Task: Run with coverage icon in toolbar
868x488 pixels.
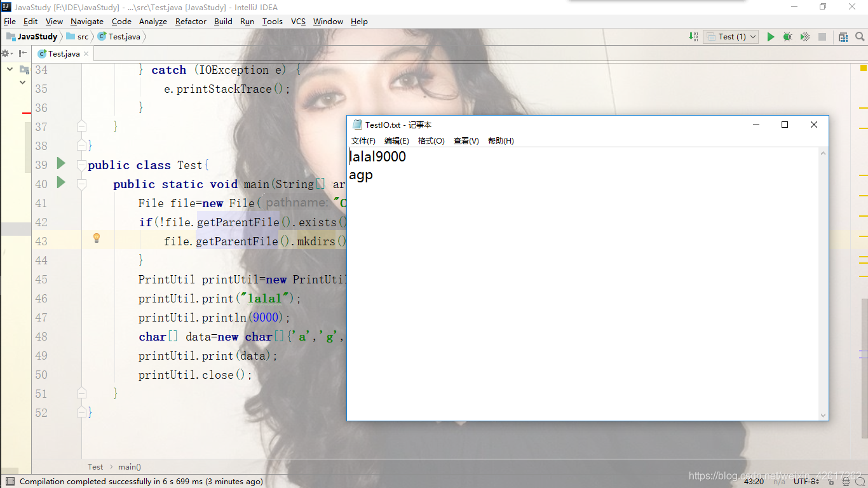Action: click(805, 37)
